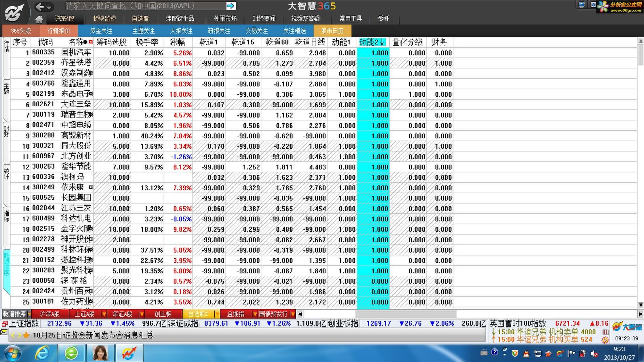The width and height of the screenshot is (644, 362).
Task: Open the Windows Start button
Action: (12, 353)
